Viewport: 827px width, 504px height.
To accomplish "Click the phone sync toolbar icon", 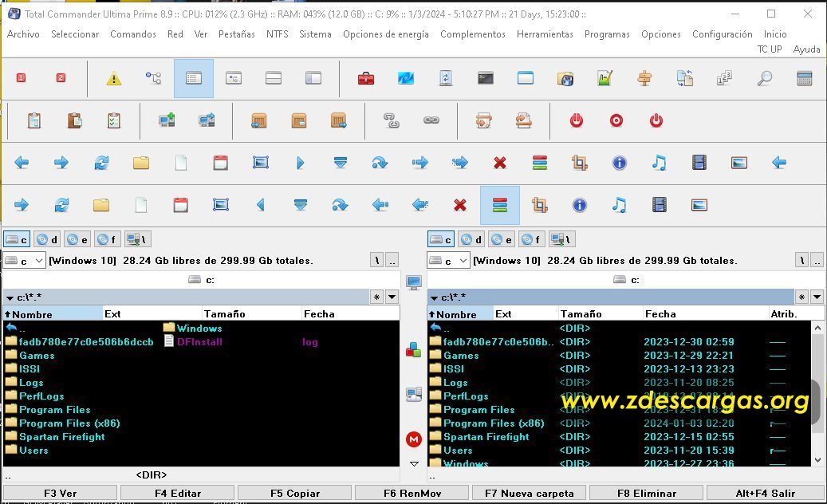I will [x=446, y=79].
